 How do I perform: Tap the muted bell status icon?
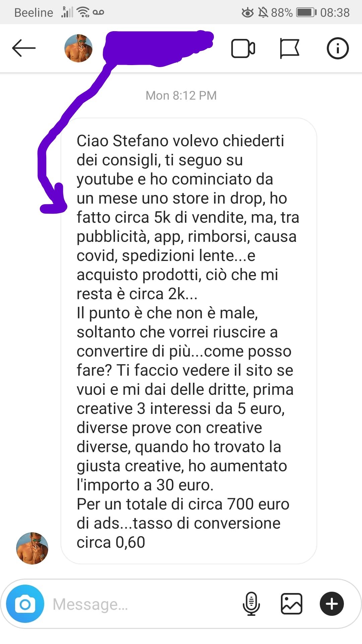click(x=263, y=13)
